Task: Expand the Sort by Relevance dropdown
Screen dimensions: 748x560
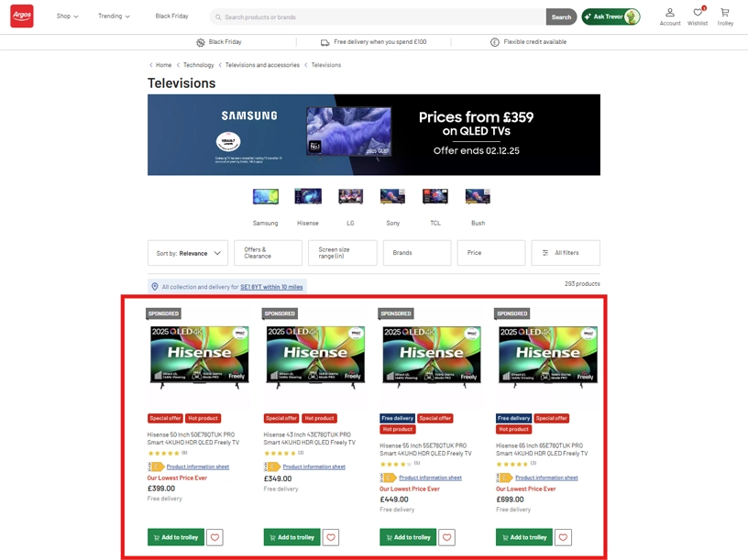Action: (x=188, y=253)
